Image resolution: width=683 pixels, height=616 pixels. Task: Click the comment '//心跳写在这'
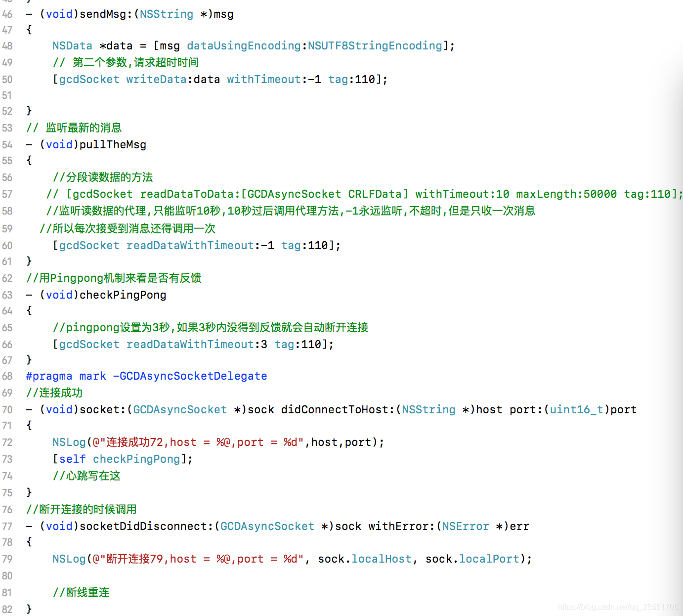[x=86, y=476]
